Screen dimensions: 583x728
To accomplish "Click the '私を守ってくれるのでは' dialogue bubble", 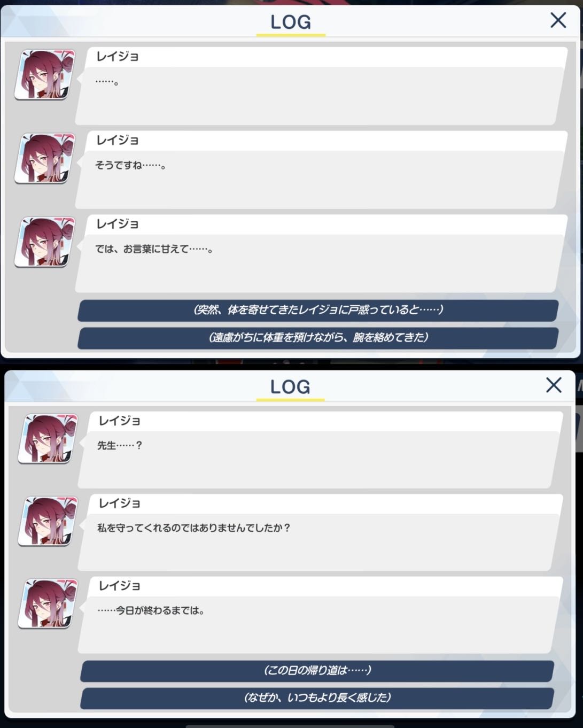I will (x=321, y=532).
